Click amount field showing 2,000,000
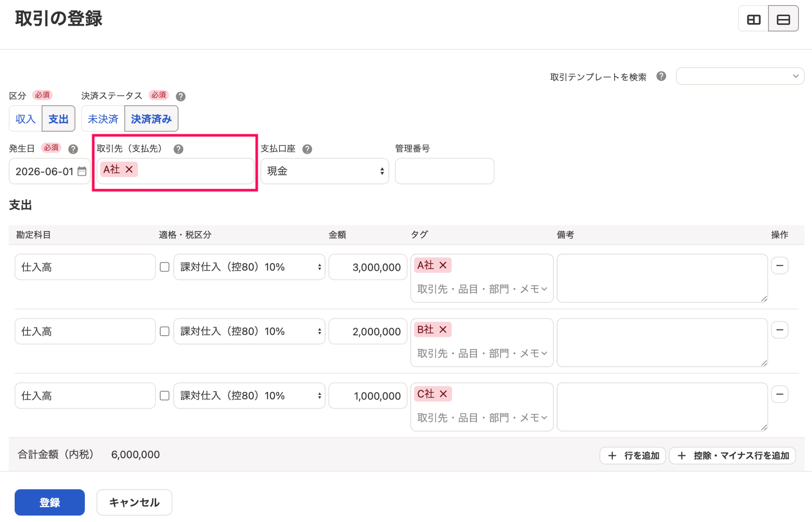The image size is (812, 522). pos(368,331)
